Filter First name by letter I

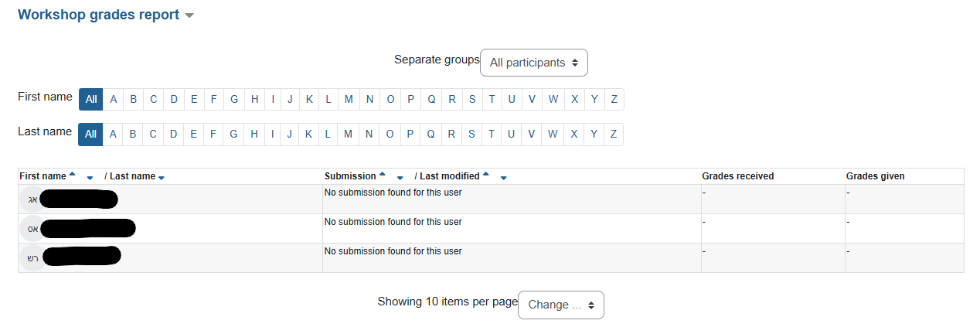pos(273,99)
